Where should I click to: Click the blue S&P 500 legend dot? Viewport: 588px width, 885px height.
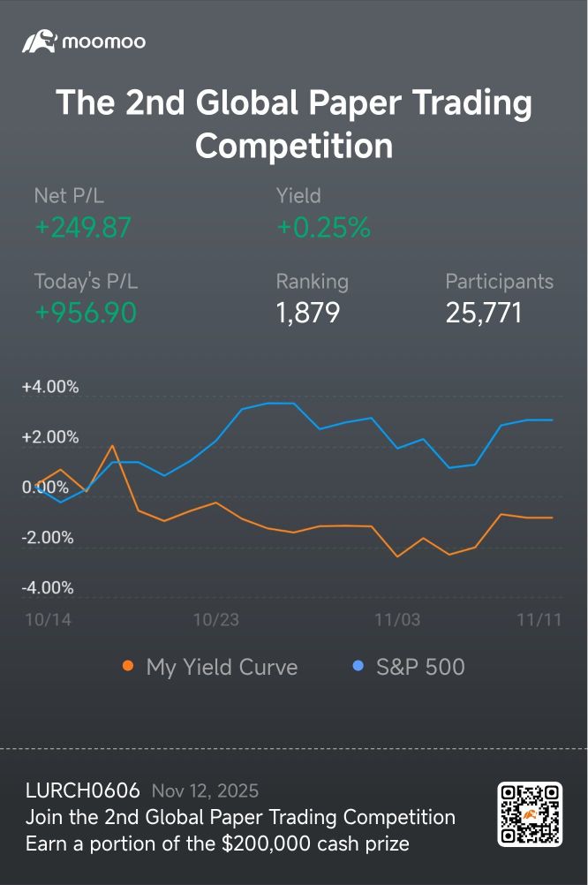pyautogui.click(x=358, y=666)
